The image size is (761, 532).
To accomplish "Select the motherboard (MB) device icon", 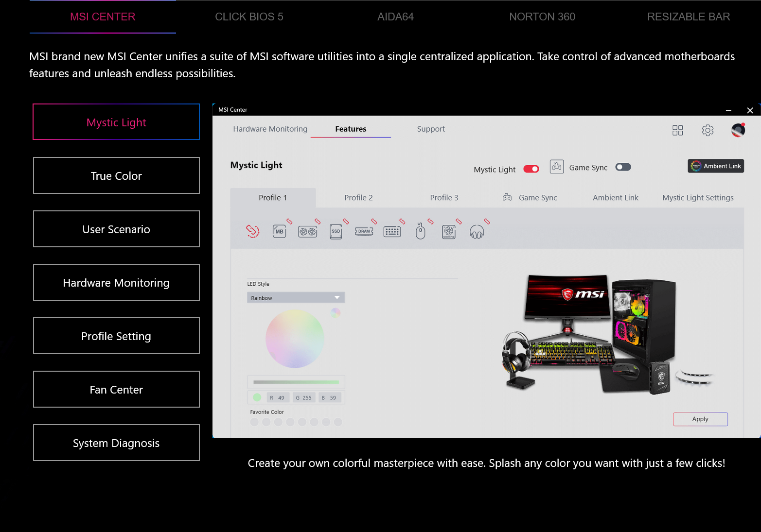I will [279, 231].
